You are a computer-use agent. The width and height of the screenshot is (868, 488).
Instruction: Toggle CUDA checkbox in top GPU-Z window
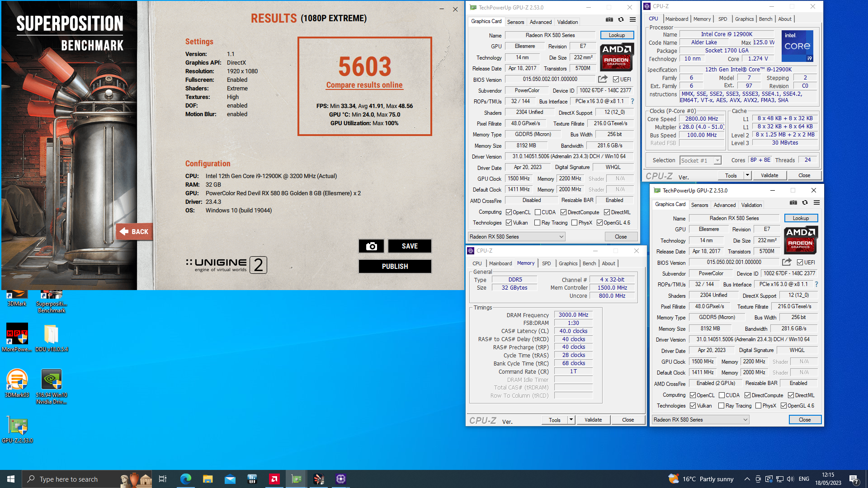[538, 212]
